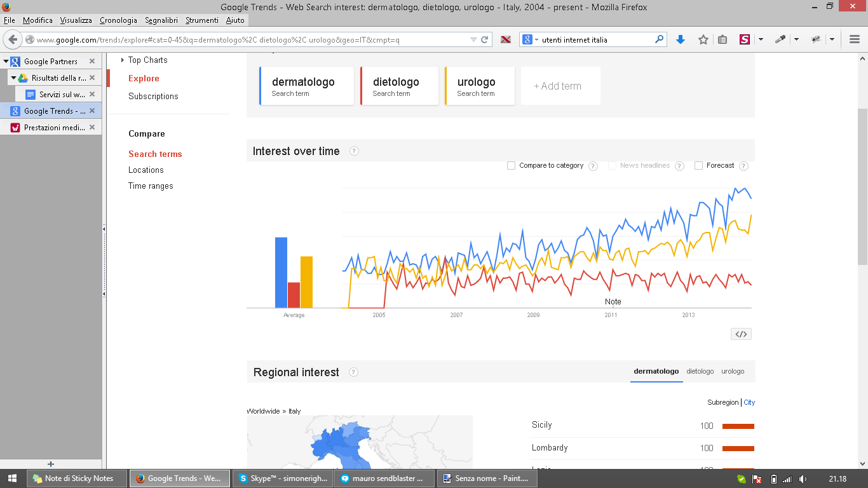Collapse the Google Partners tab tree
Screen dimensions: 868x488
click(x=6, y=62)
